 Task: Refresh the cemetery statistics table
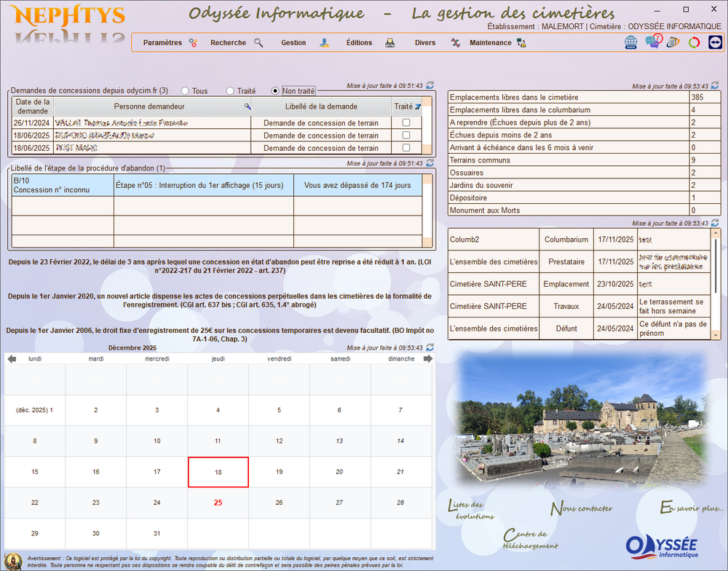[x=715, y=86]
